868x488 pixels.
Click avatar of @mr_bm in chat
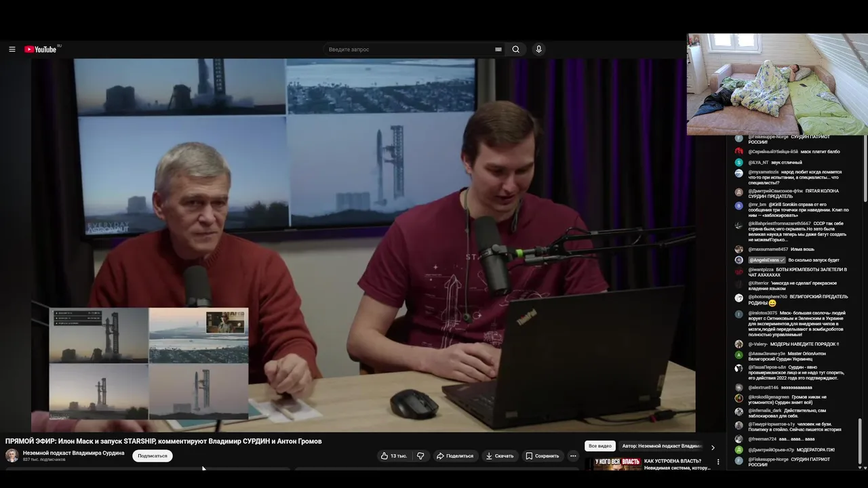pos(739,205)
